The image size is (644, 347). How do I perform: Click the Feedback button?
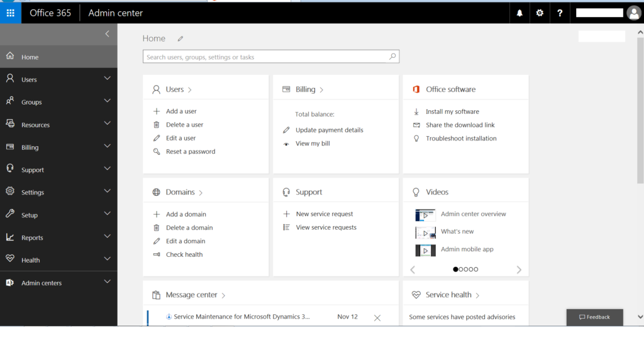[x=595, y=317]
